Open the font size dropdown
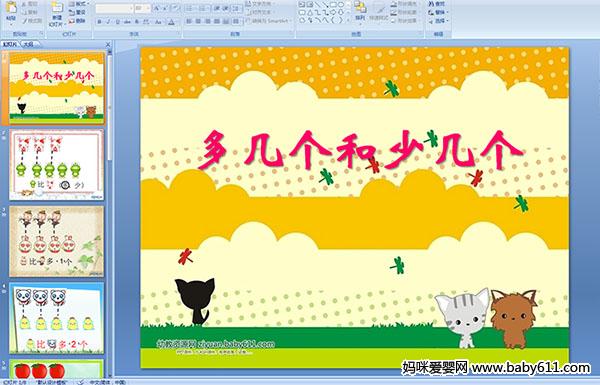Image resolution: width=600 pixels, height=385 pixels. pyautogui.click(x=148, y=8)
